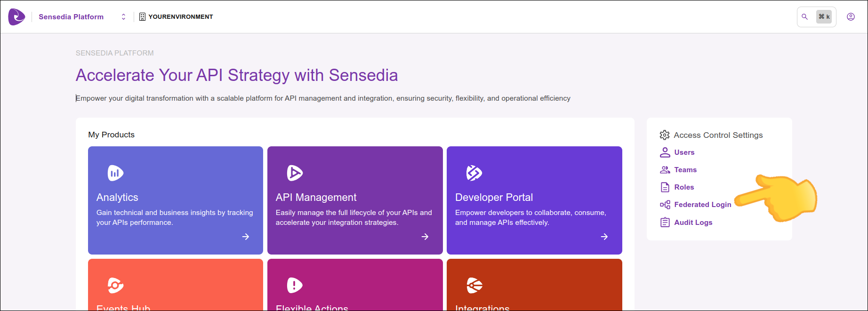Click the Analytics chart icon
The height and width of the screenshot is (311, 868).
[x=115, y=173]
